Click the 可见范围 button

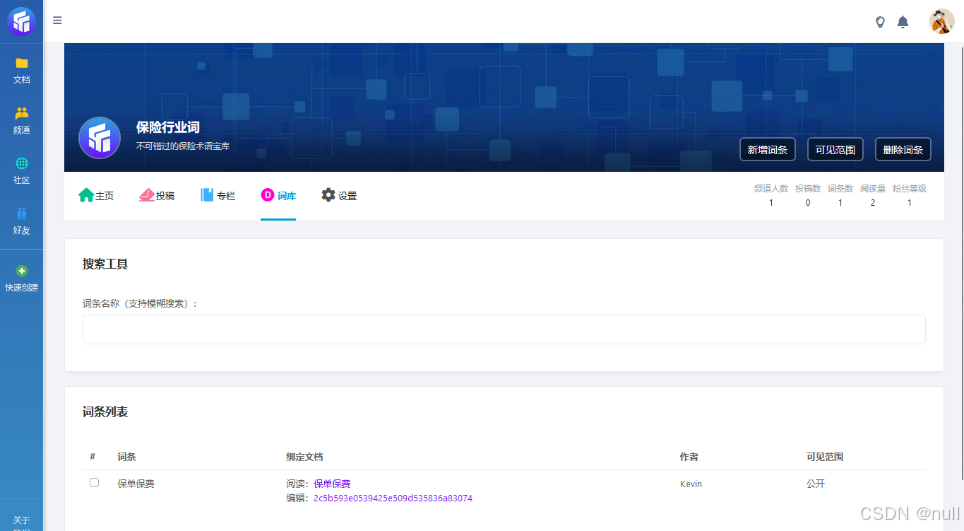tap(835, 149)
